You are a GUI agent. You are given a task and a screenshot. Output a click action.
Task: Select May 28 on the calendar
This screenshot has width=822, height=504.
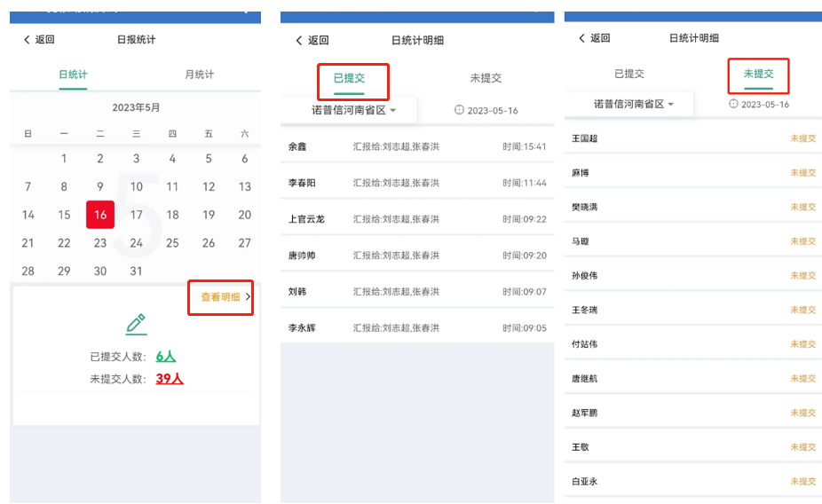click(x=28, y=271)
